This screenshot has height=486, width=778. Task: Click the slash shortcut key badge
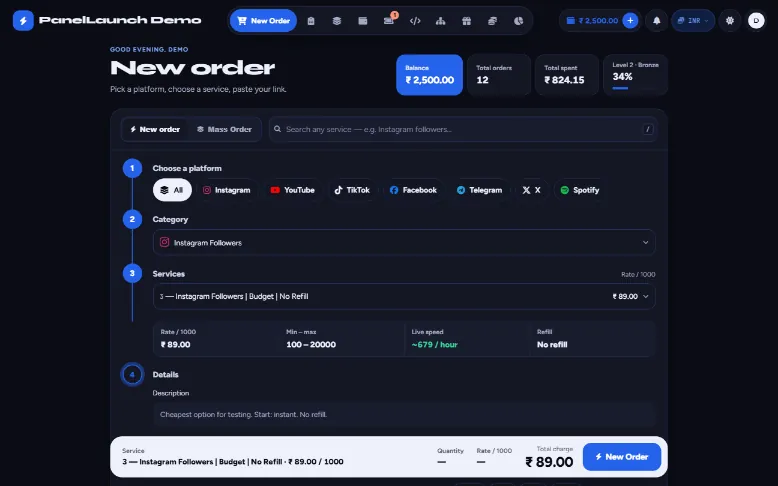pyautogui.click(x=648, y=129)
